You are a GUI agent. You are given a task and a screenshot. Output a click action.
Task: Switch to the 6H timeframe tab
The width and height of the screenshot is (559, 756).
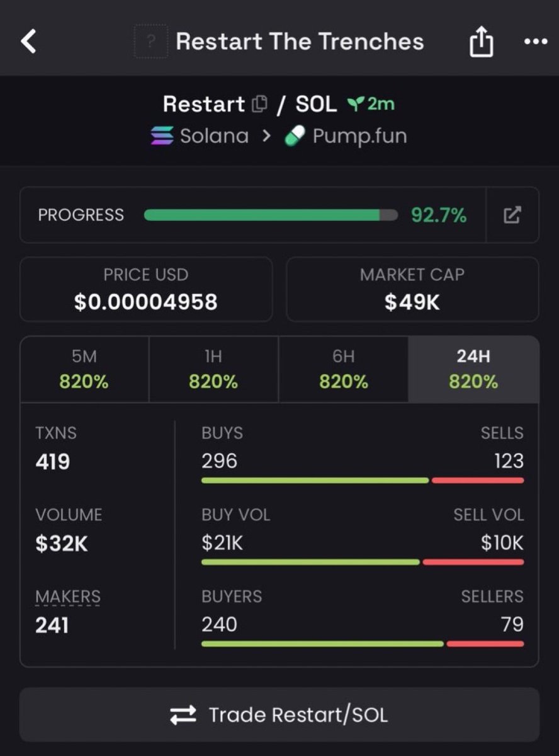(x=343, y=369)
